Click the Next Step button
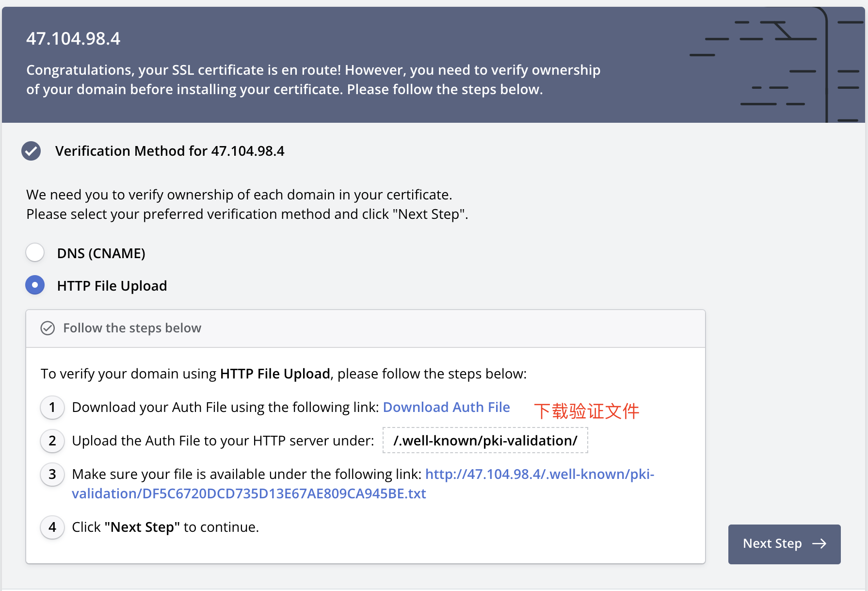This screenshot has width=868, height=591. (x=784, y=544)
